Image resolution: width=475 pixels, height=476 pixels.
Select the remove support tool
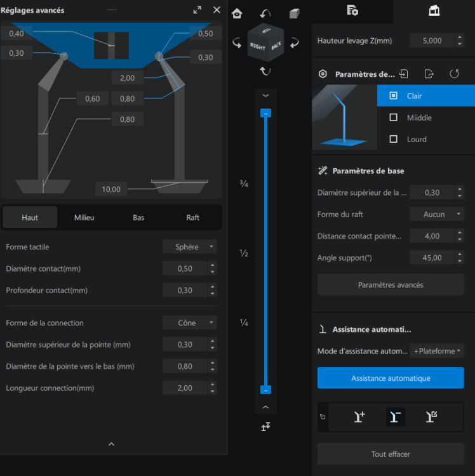396,416
